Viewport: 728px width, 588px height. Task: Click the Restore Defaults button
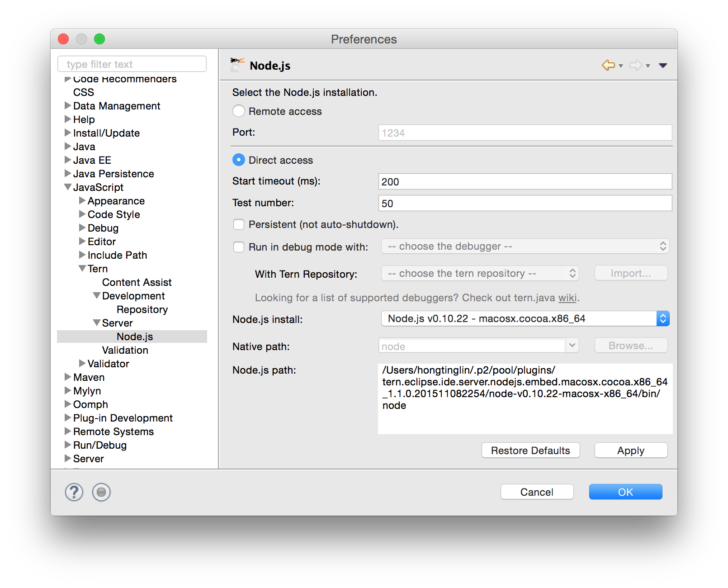tap(530, 450)
